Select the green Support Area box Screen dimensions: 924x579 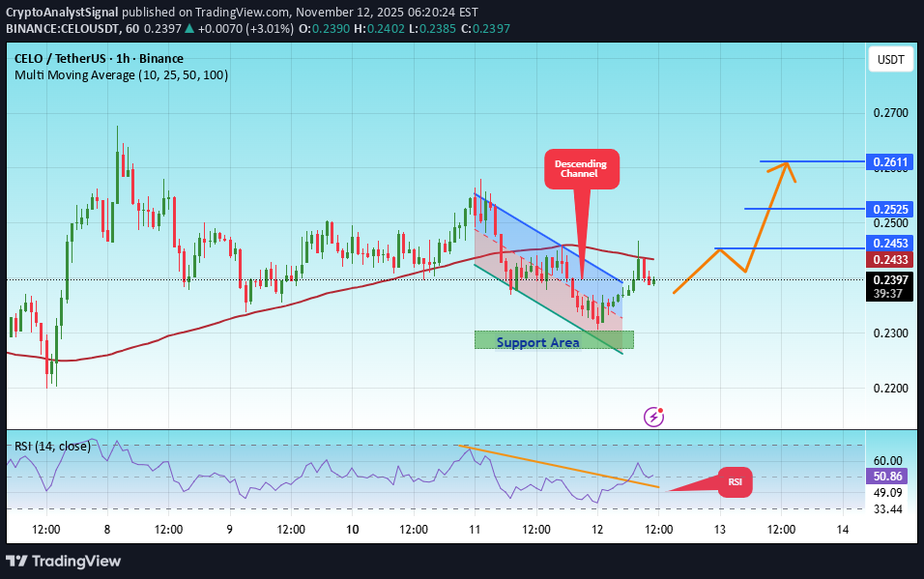(x=554, y=340)
